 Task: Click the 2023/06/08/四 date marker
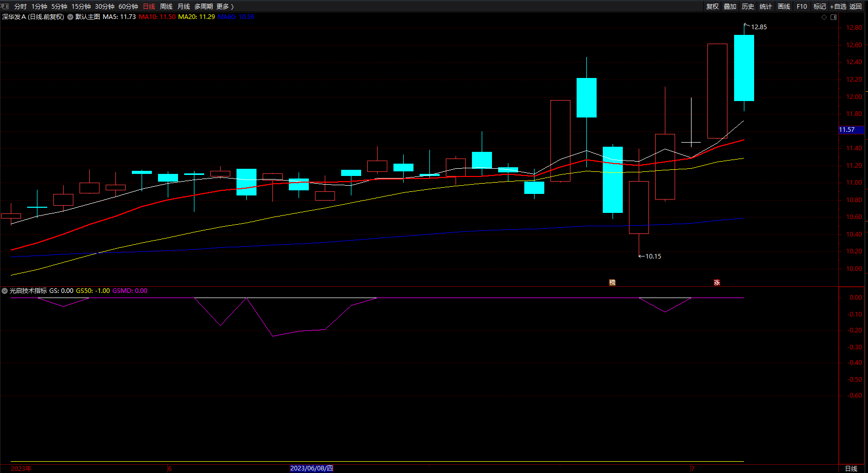[x=312, y=468]
